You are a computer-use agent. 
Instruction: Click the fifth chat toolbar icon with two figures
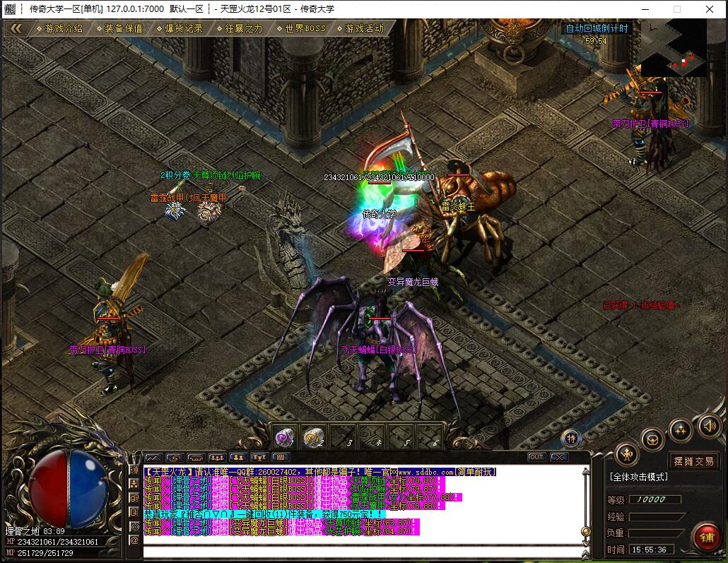(238, 457)
